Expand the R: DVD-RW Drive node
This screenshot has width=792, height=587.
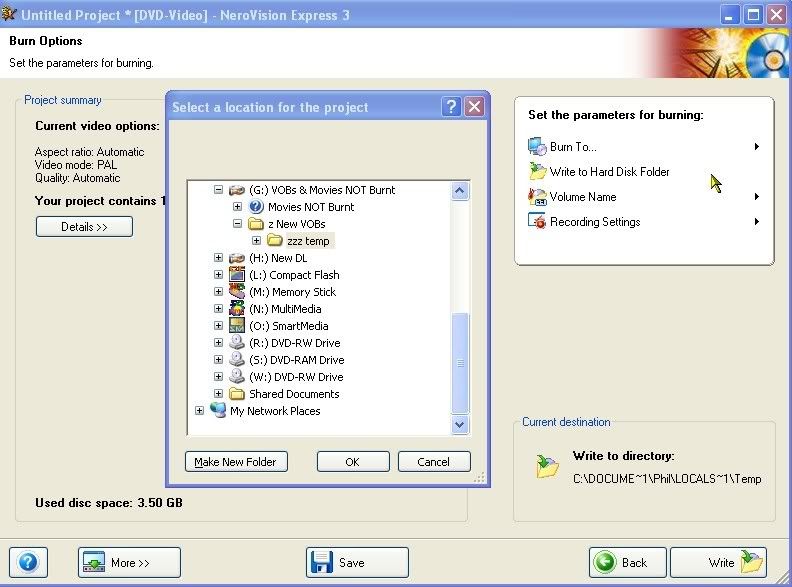coord(218,343)
